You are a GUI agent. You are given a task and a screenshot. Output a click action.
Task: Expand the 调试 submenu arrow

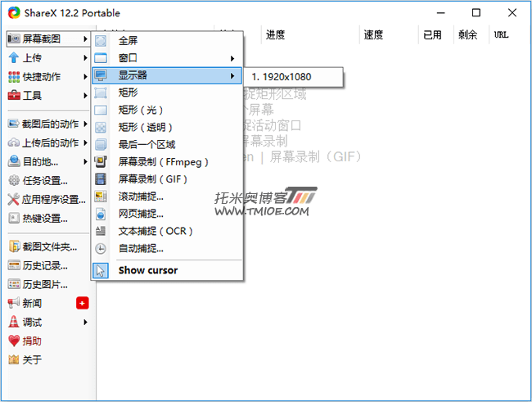tap(85, 322)
